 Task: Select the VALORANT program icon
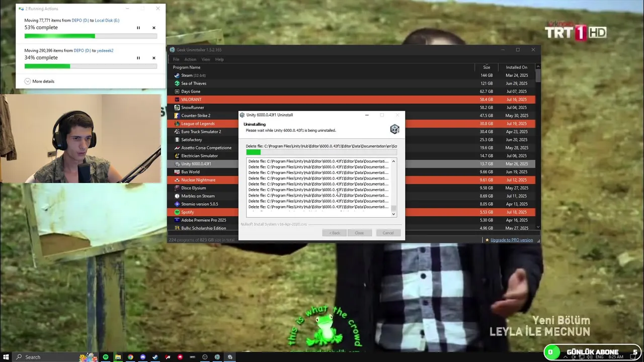(x=177, y=100)
